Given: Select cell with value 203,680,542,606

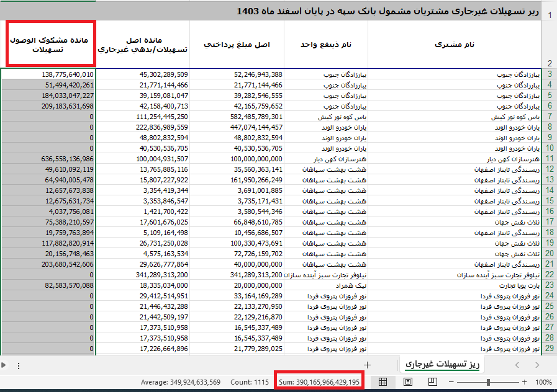Looking at the screenshot, I should click(48, 264).
